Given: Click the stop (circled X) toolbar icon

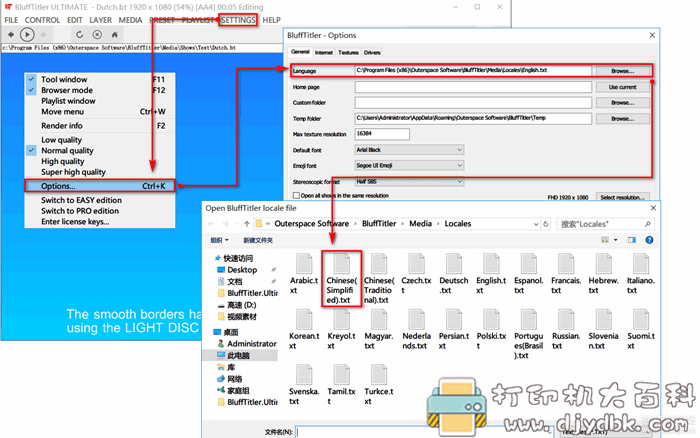Looking at the screenshot, I should click(97, 34).
